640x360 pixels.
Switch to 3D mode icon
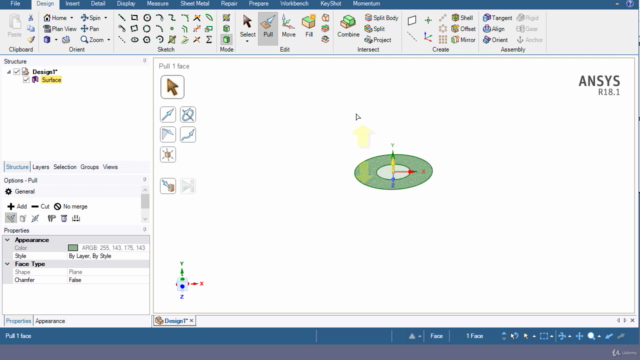point(227,40)
